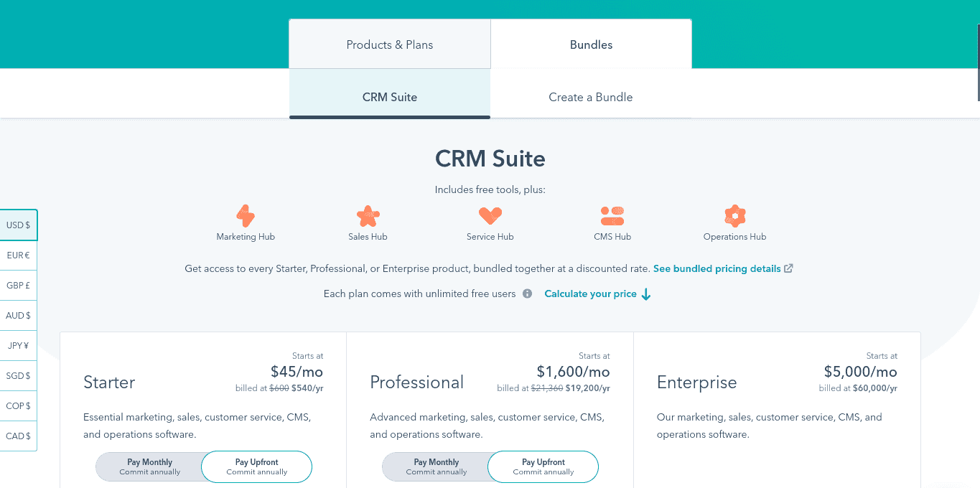Click the Marketing Hub icon
Image resolution: width=980 pixels, height=488 pixels.
coord(246,216)
